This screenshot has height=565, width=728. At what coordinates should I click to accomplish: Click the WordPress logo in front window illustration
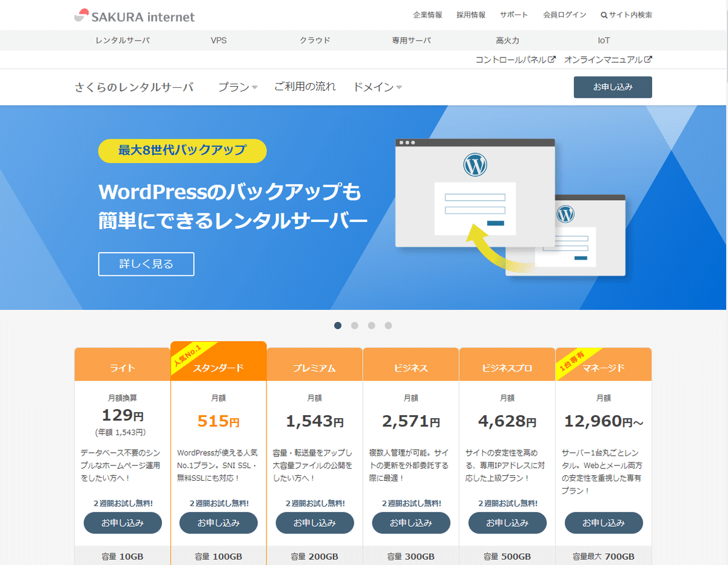pos(475,165)
